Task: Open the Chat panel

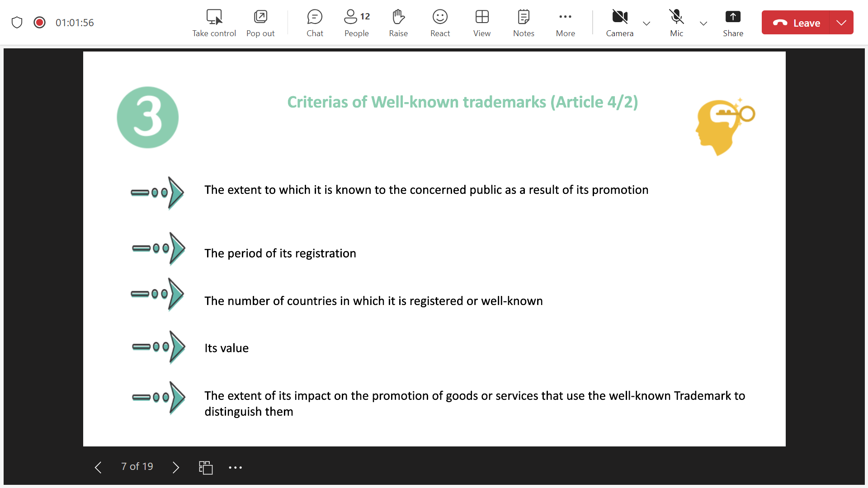Action: pos(315,23)
